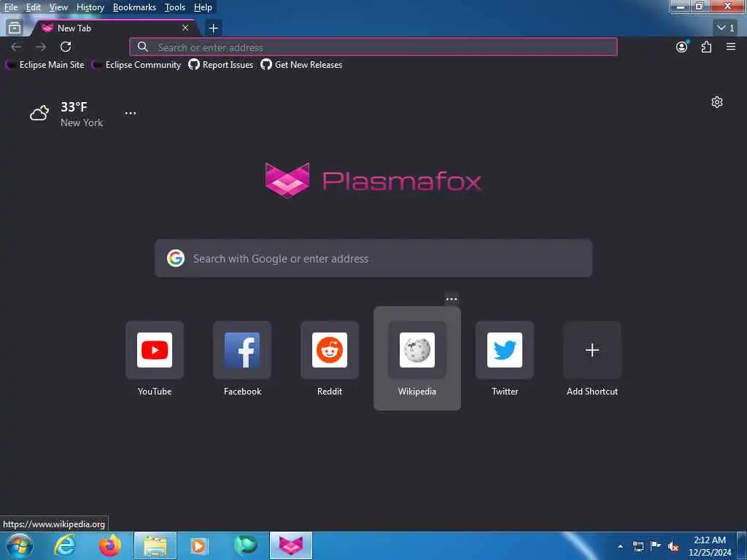Open Windows Media Player taskbar icon
Viewport: 747px width, 560px height.
[x=198, y=545]
